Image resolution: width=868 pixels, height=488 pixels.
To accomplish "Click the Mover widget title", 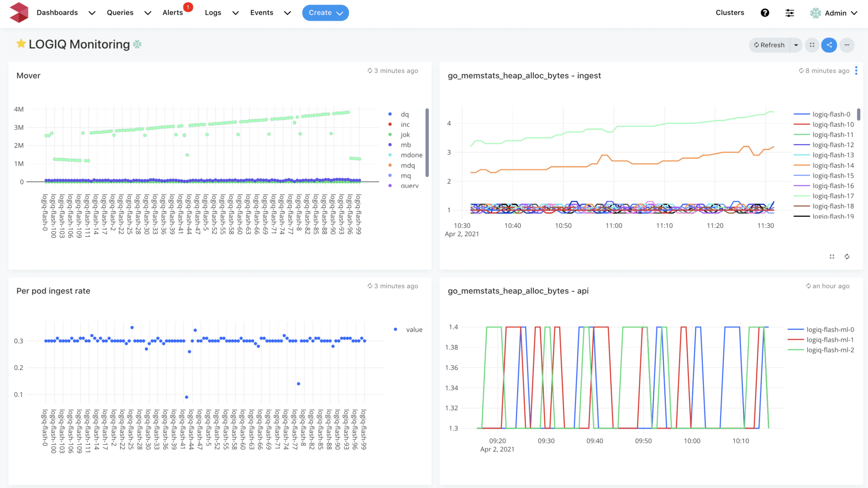I will [28, 75].
